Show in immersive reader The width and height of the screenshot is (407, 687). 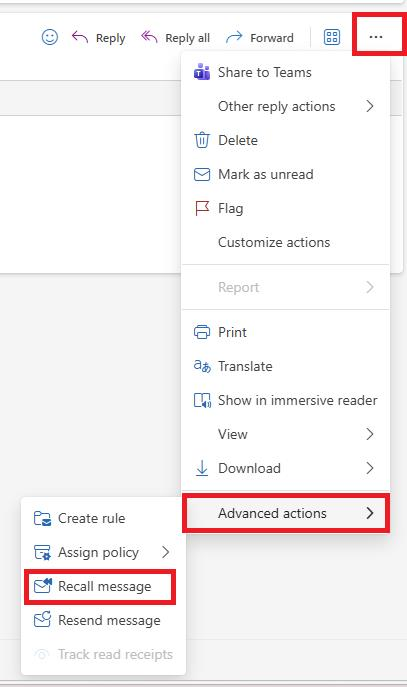click(285, 400)
